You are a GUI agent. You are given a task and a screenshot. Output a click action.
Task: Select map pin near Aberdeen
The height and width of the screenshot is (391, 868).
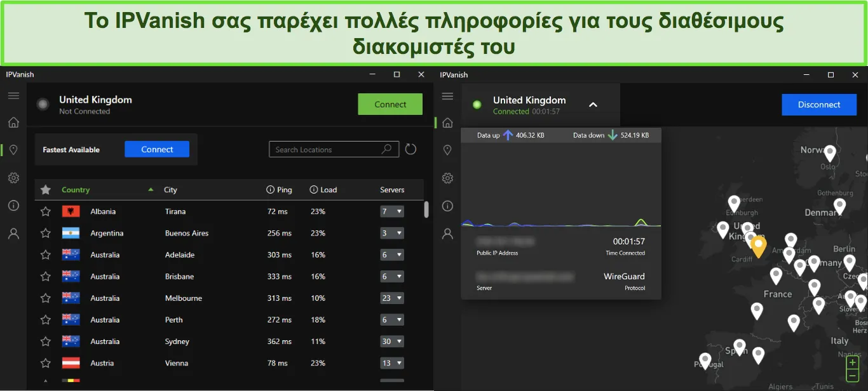point(734,203)
